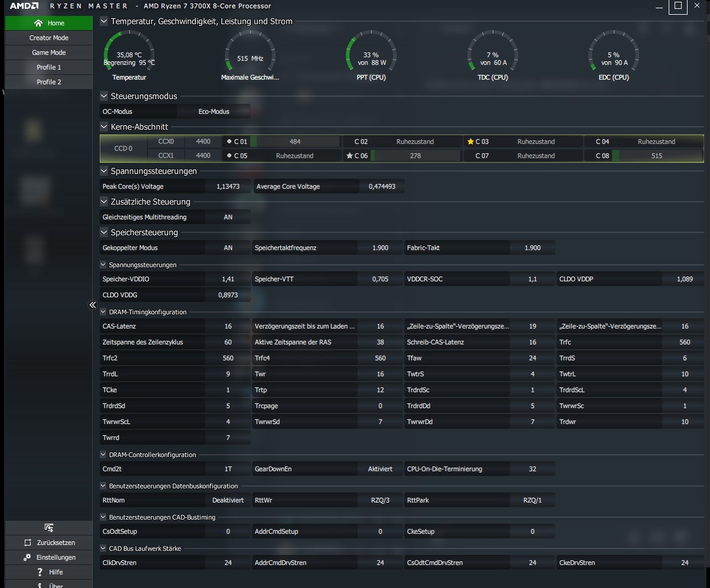Switch to Game Mode

tap(49, 52)
